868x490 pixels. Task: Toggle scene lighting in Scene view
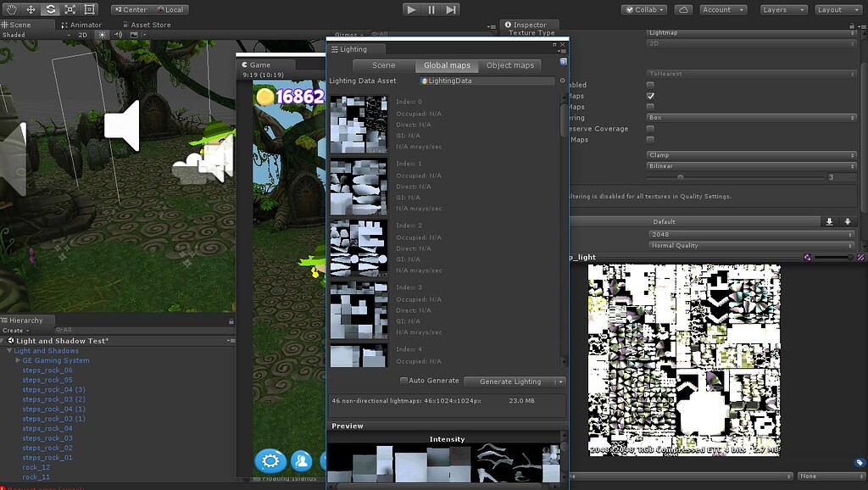102,35
